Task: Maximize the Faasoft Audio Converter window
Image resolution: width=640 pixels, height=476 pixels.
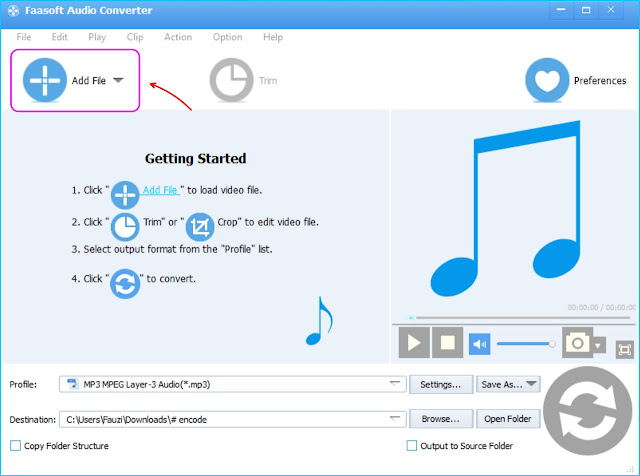Action: tap(586, 10)
